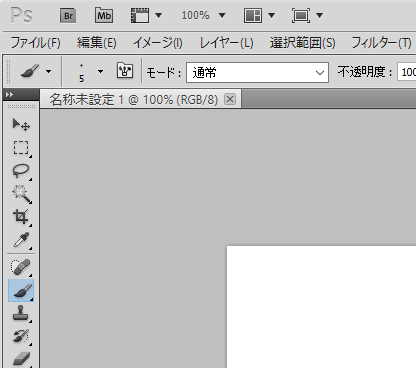Click the Screen Mode icon
The width and height of the screenshot is (416, 368).
pos(301,16)
